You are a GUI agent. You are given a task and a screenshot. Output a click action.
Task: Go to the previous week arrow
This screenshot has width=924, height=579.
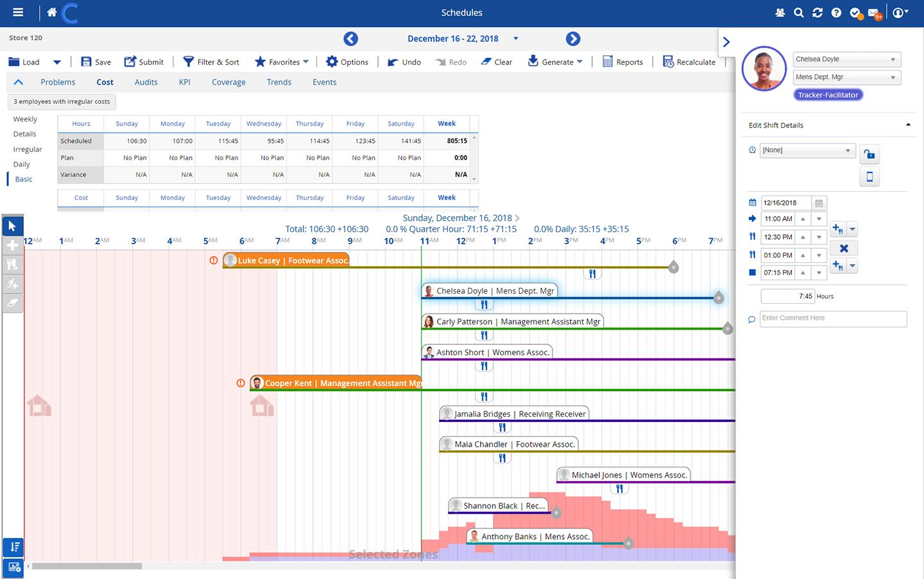350,39
